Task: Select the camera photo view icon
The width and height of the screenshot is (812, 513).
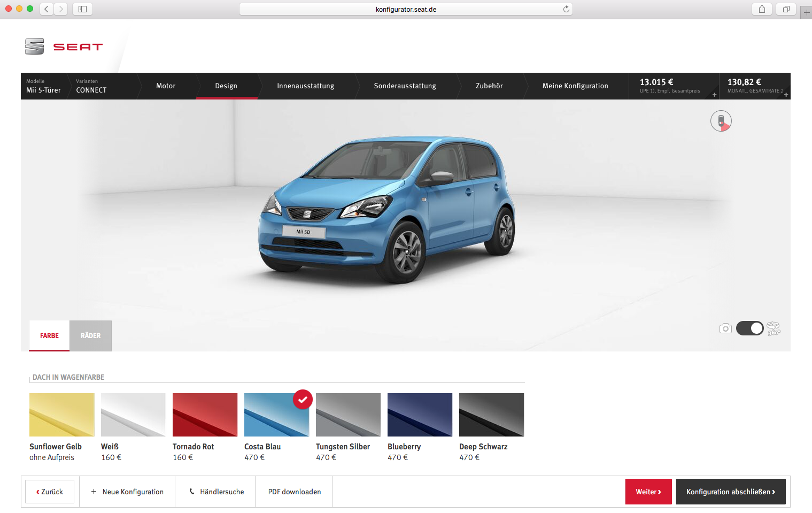Action: click(x=725, y=328)
